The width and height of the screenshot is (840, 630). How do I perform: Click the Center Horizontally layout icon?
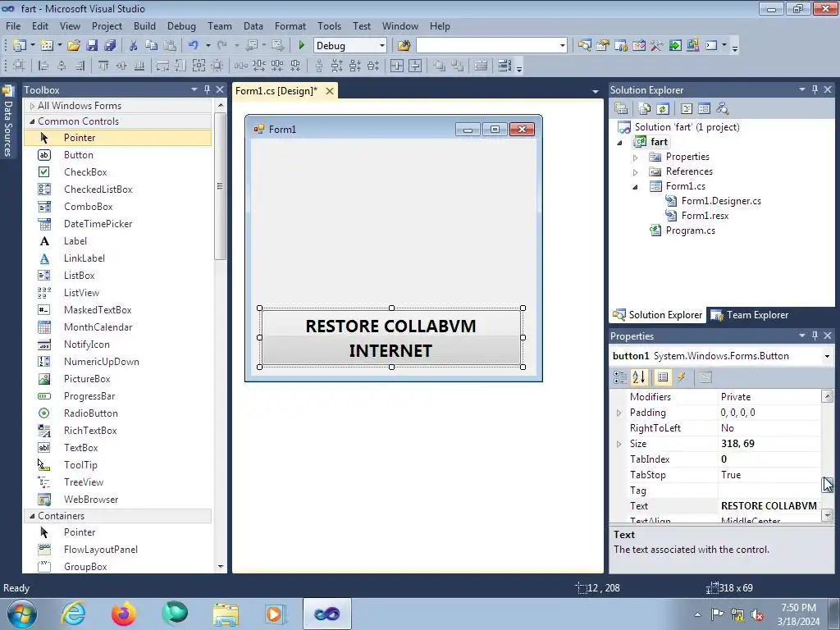point(397,66)
